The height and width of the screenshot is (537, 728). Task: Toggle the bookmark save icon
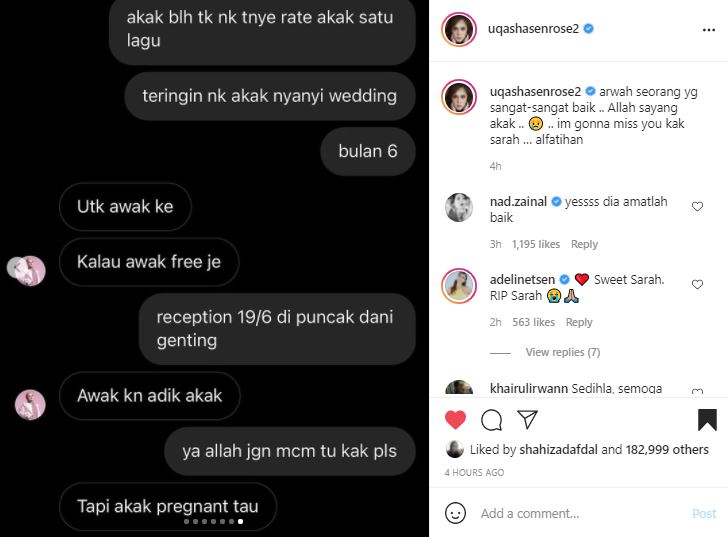coord(707,420)
